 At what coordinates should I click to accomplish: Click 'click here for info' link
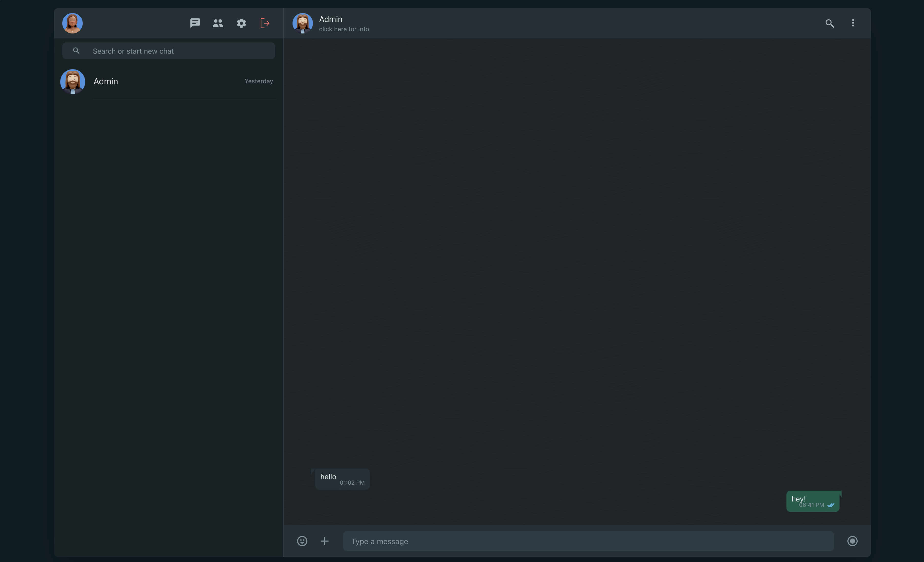pos(344,29)
